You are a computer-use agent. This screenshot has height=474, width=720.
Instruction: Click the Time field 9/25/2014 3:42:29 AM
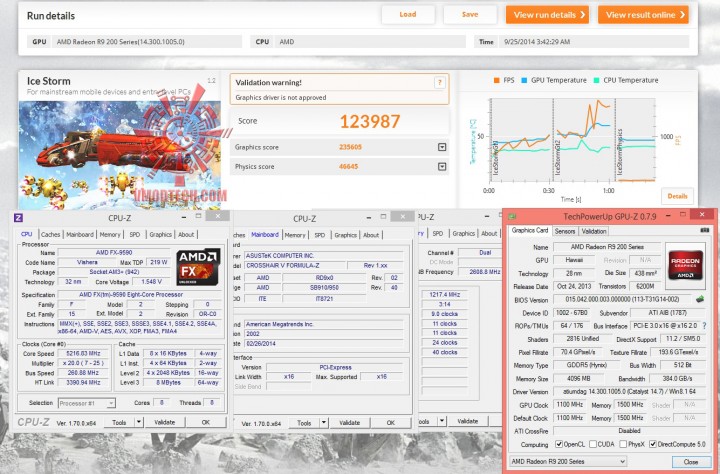pos(595,42)
